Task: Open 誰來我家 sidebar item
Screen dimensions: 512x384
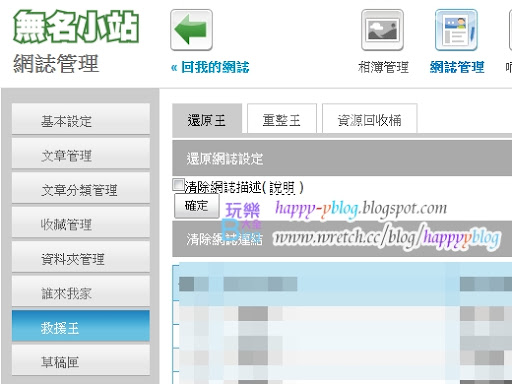Action: [x=81, y=291]
